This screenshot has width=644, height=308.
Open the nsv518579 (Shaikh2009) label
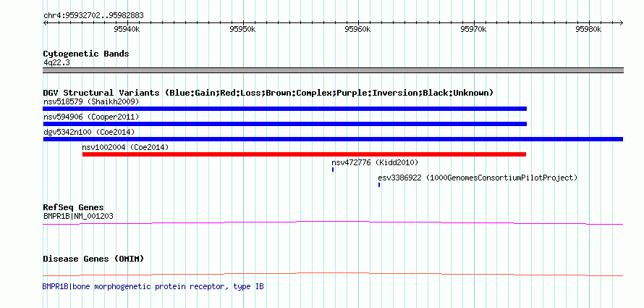coord(91,101)
